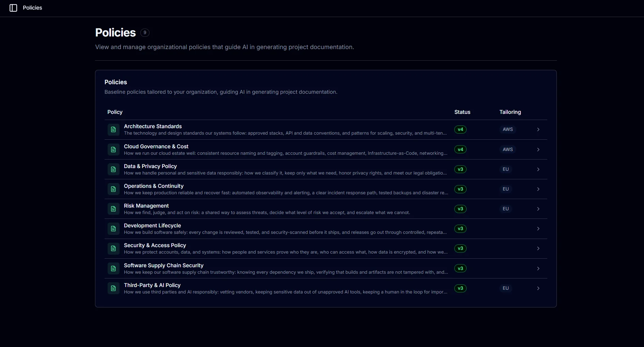Click the 'View and manage organizational policies' subtitle
The width and height of the screenshot is (644, 347).
(x=224, y=47)
